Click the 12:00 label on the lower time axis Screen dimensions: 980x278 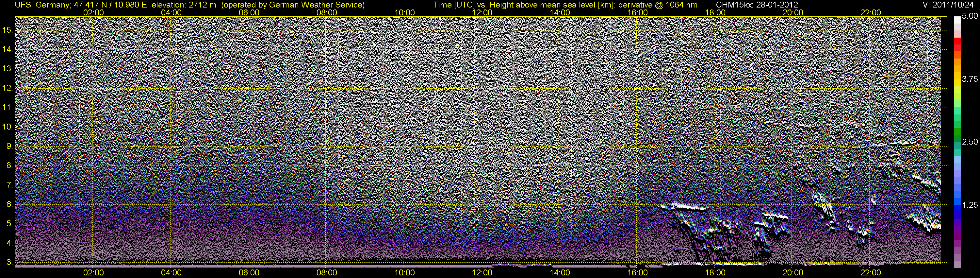click(x=482, y=273)
